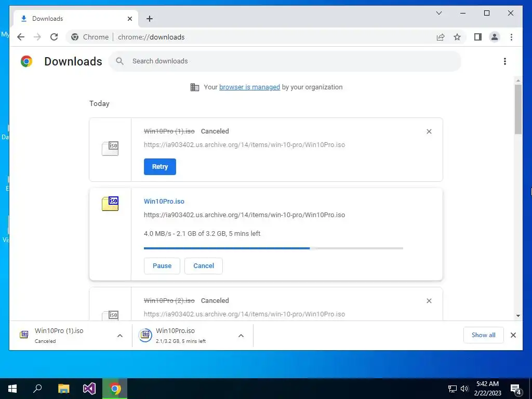Click Show all downloads button
This screenshot has width=532, height=399.
tap(483, 335)
